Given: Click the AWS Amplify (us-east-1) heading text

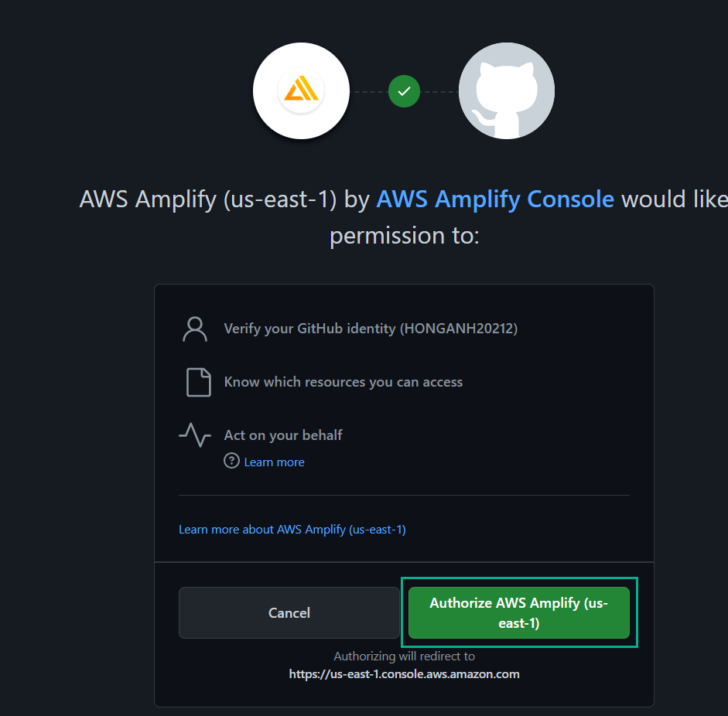Looking at the screenshot, I should pyautogui.click(x=208, y=199).
